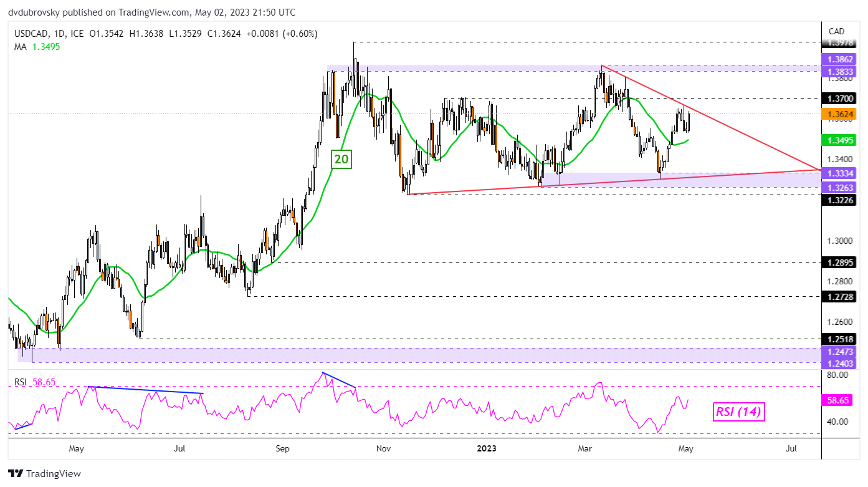Select the green 20-day moving average label box

click(x=341, y=160)
